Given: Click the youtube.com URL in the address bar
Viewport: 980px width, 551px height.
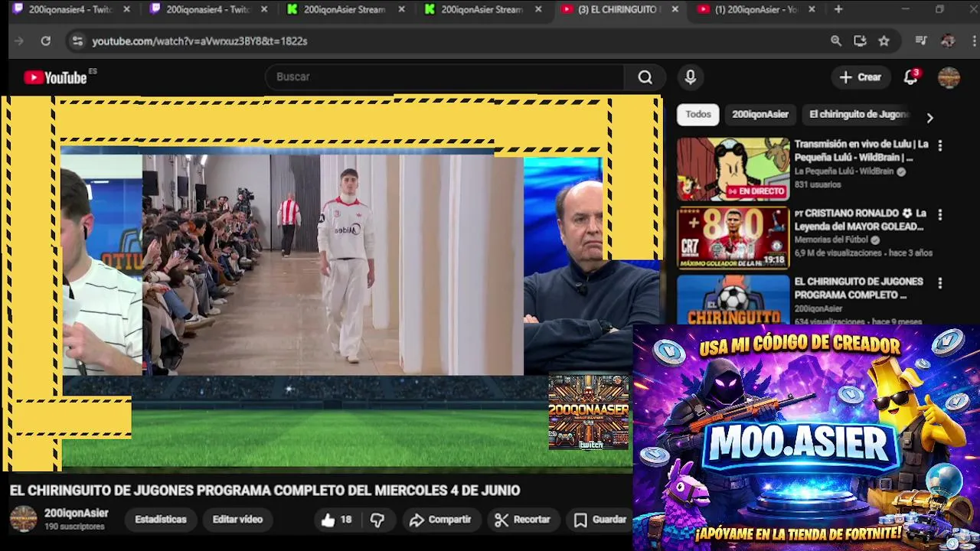Looking at the screenshot, I should (200, 41).
